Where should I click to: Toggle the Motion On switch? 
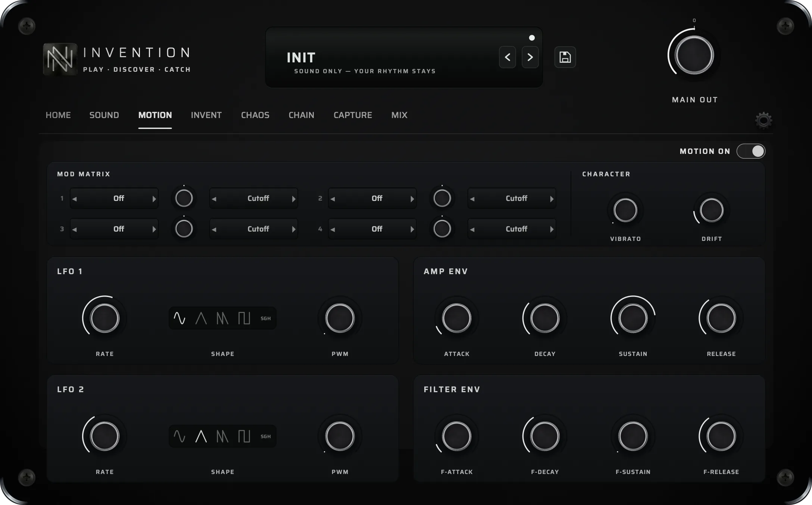751,151
